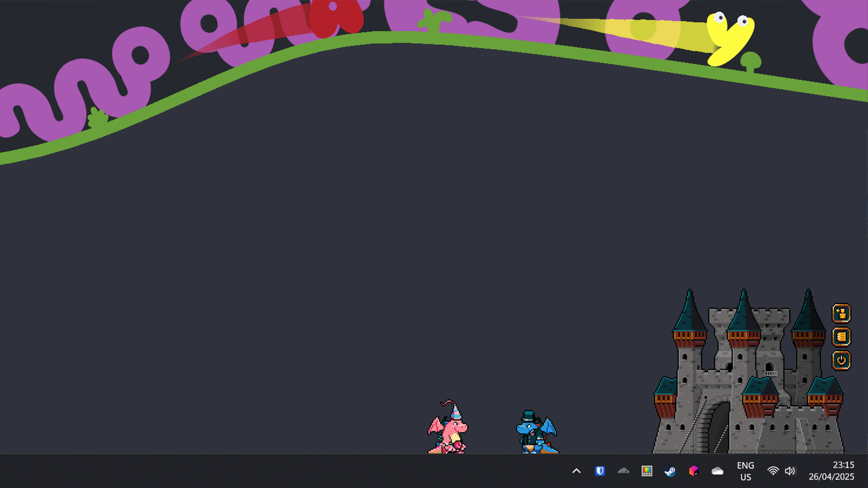Switch input language ENG US
This screenshot has width=868, height=488.
click(745, 471)
